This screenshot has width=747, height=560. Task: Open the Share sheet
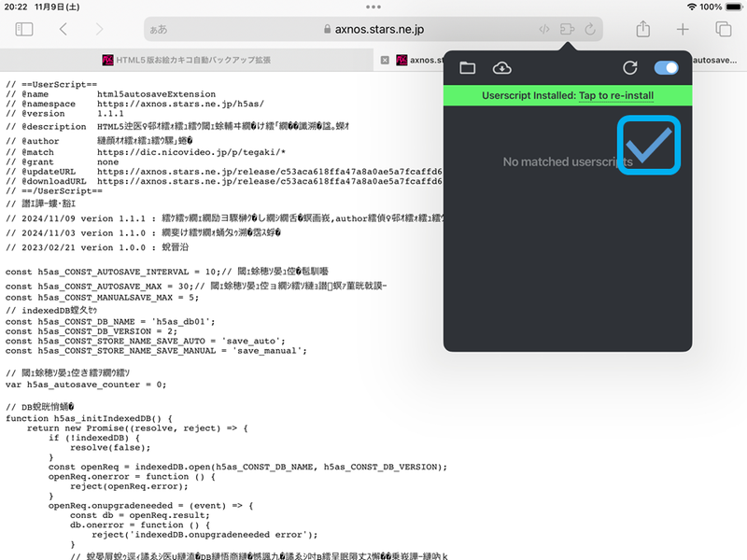[643, 29]
